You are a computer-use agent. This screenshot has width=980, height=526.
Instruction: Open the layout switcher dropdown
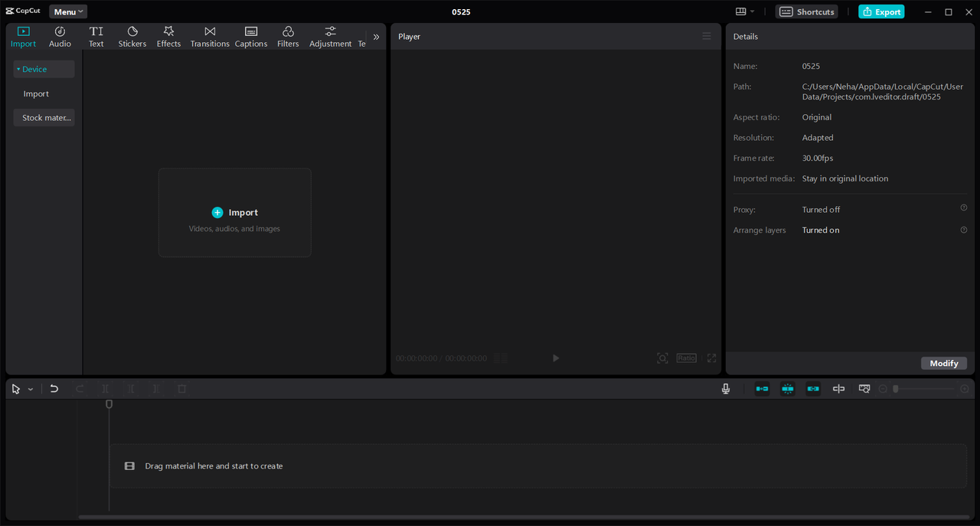pos(744,11)
